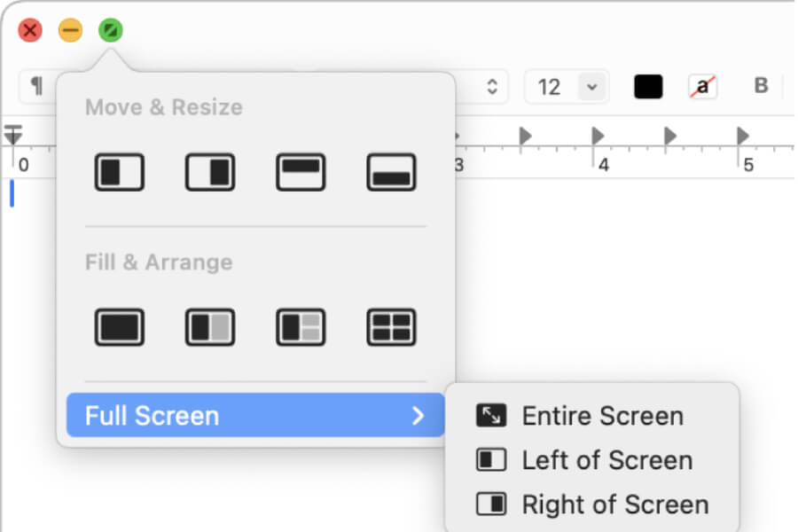Select the move window to right half icon
Viewport: 798px width, 532px height.
[209, 172]
